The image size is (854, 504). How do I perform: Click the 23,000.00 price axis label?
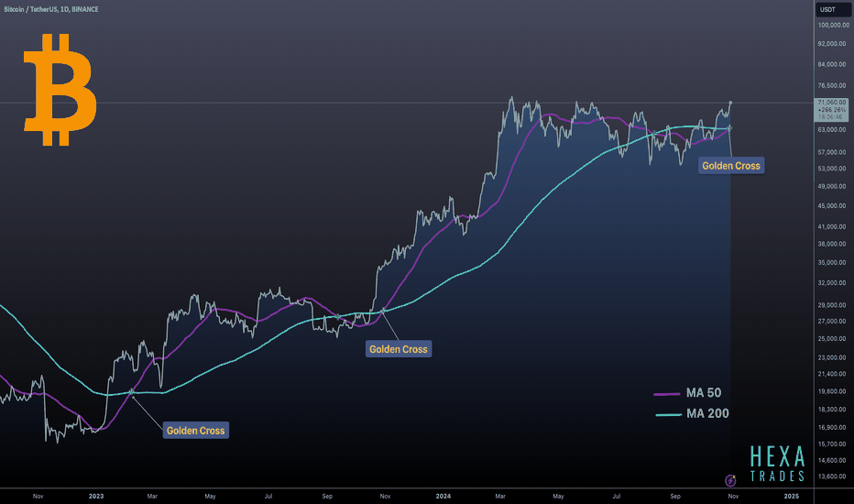pyautogui.click(x=833, y=357)
